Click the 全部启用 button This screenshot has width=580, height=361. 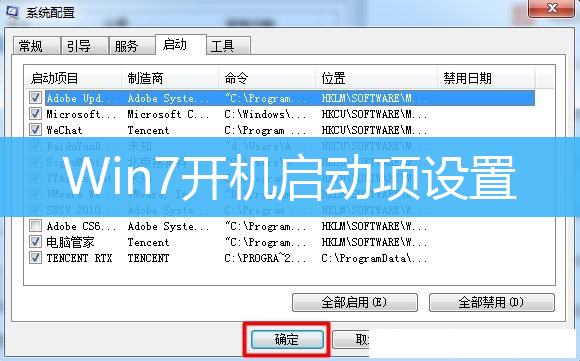355,303
